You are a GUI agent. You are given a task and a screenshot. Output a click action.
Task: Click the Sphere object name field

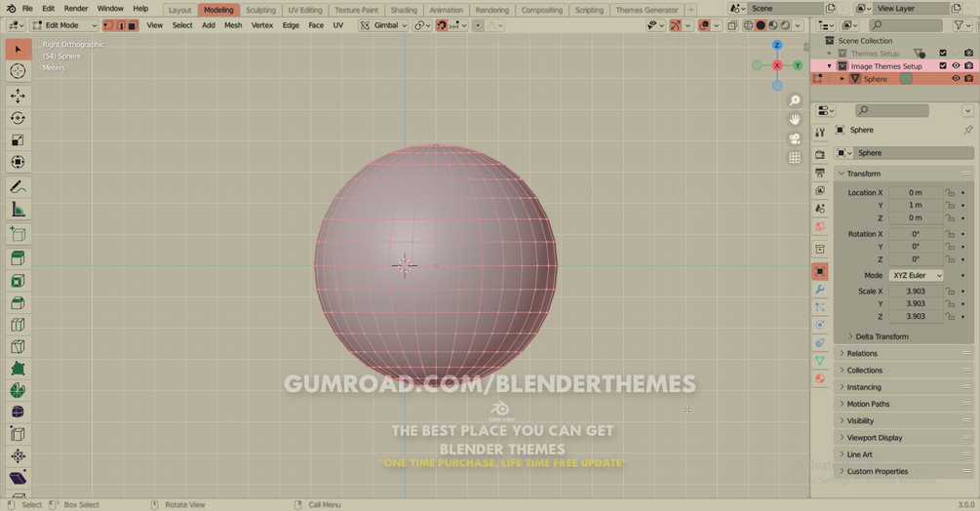tap(912, 153)
